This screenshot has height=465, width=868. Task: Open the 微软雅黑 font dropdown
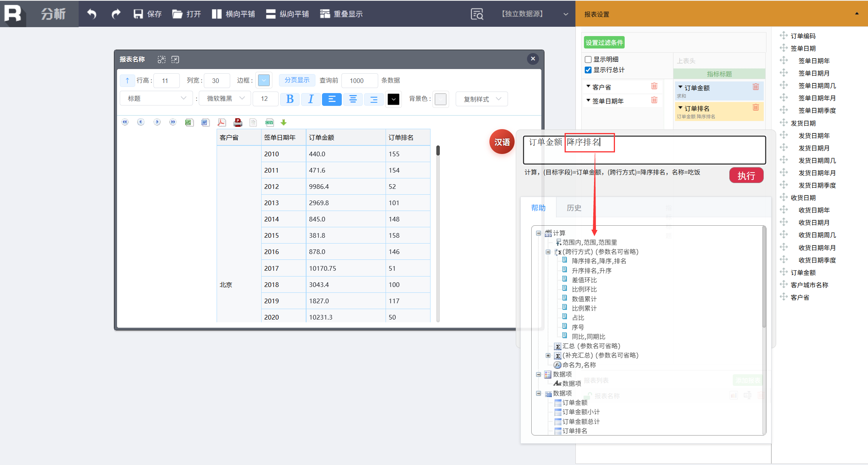point(225,99)
